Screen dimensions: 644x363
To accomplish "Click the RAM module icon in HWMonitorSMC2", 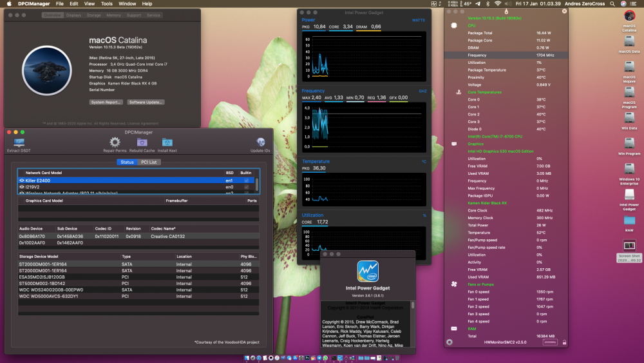I will [454, 328].
